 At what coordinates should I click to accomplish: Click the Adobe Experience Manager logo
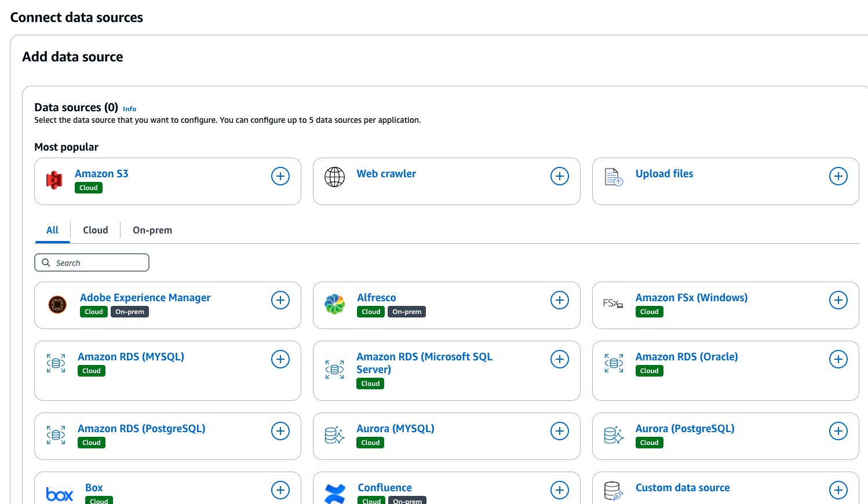57,304
